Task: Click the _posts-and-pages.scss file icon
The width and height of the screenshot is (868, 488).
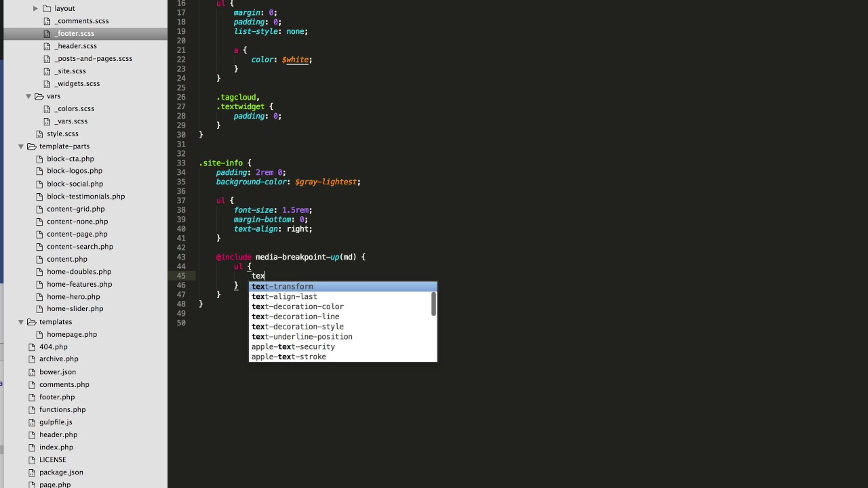Action: [x=47, y=58]
